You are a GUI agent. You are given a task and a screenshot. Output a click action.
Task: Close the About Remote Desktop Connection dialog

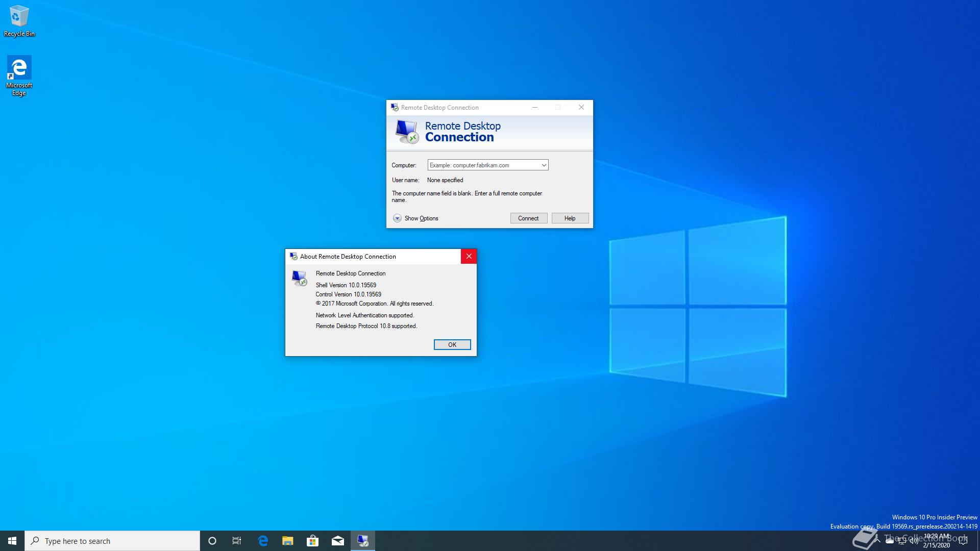(x=469, y=256)
